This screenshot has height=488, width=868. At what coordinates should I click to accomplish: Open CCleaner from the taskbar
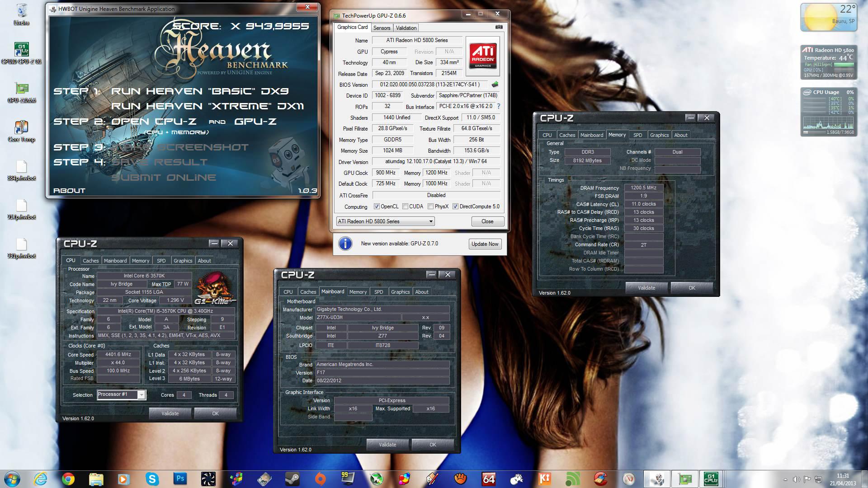(601, 479)
